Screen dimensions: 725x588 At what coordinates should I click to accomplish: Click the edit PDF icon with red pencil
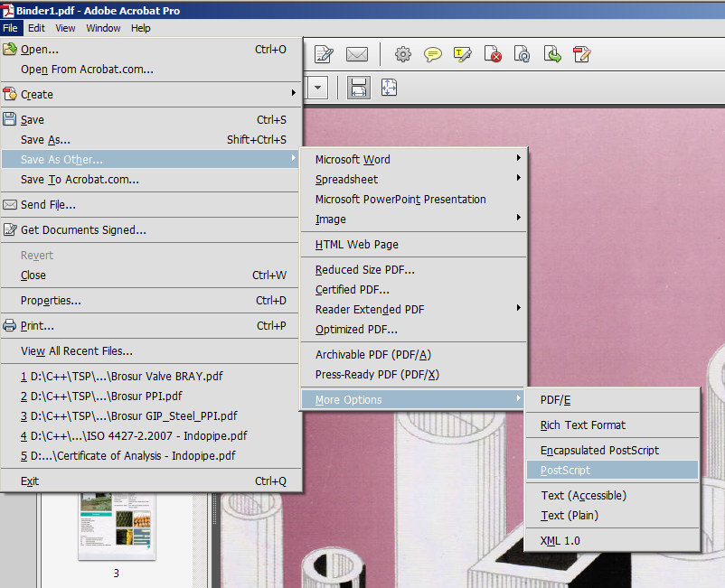(x=581, y=53)
